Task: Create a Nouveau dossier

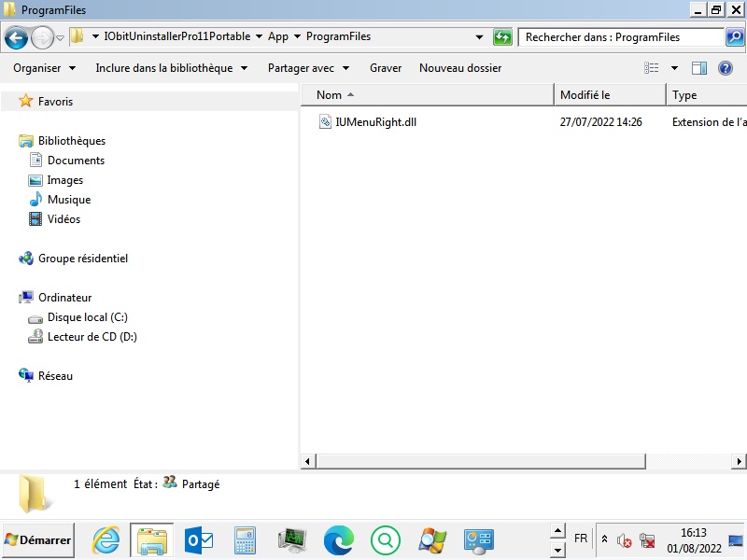Action: click(460, 68)
